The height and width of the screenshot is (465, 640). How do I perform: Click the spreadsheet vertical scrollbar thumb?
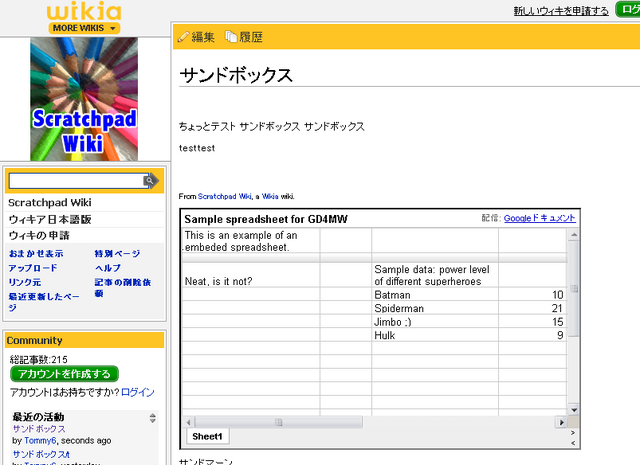click(574, 288)
